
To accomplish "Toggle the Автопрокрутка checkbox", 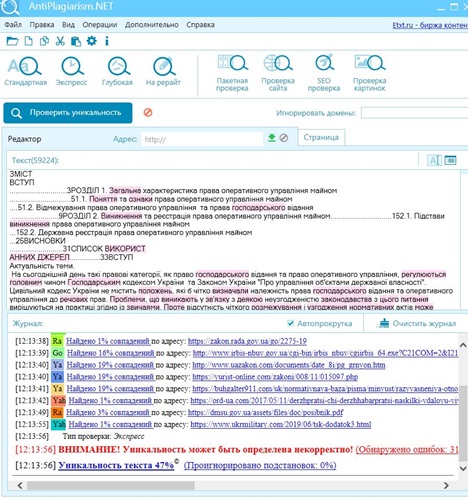I will tap(290, 323).
